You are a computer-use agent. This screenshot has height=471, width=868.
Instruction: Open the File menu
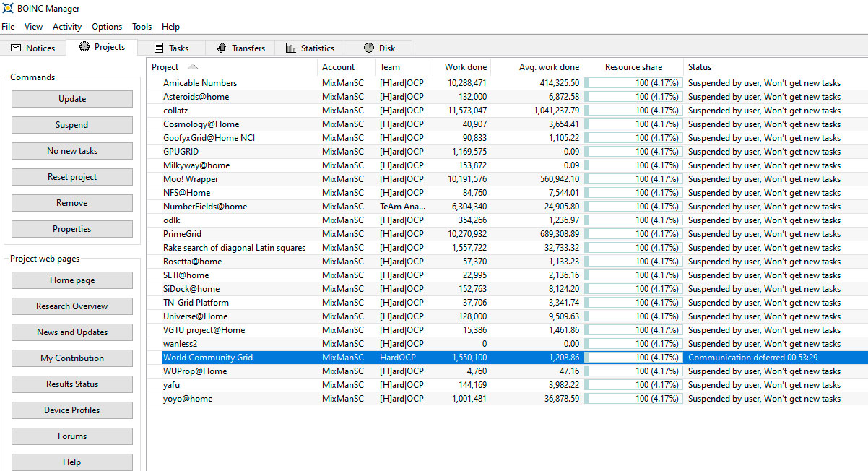[x=8, y=27]
